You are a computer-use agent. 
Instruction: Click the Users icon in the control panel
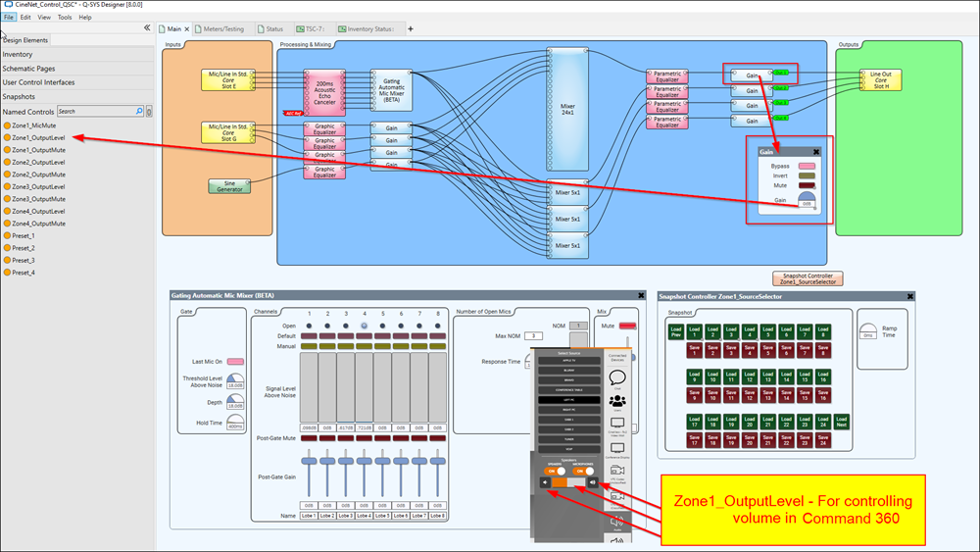pyautogui.click(x=617, y=400)
